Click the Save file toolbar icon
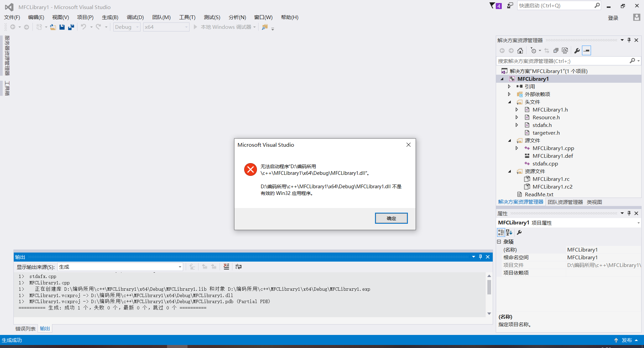 pos(62,27)
